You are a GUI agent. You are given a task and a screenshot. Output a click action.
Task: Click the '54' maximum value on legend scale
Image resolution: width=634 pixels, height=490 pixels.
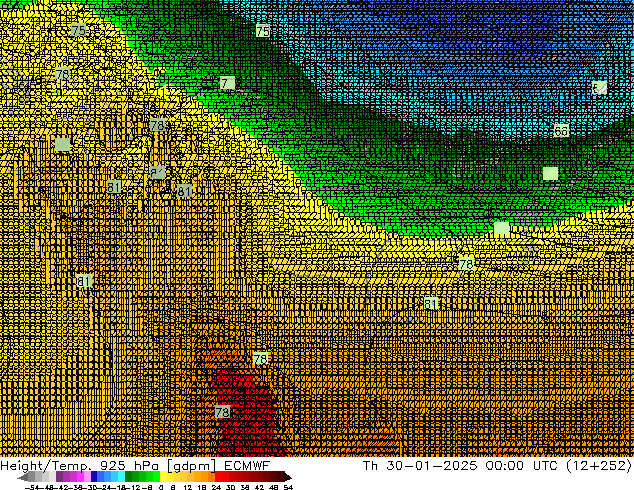288,487
